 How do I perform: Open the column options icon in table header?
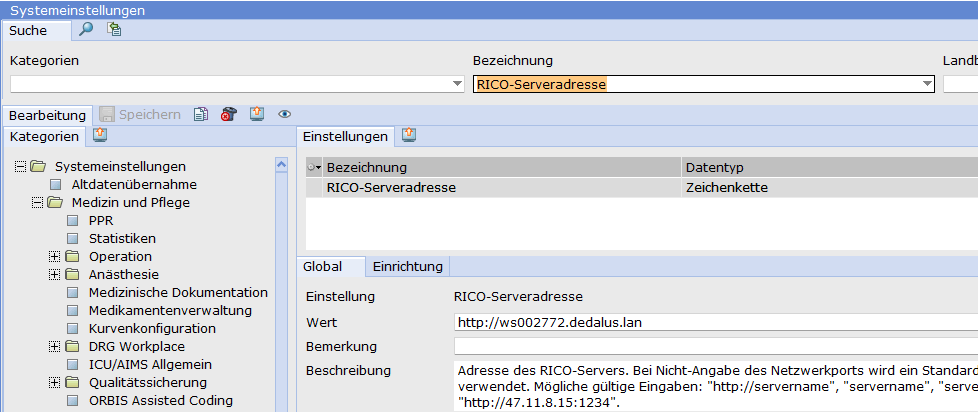315,167
